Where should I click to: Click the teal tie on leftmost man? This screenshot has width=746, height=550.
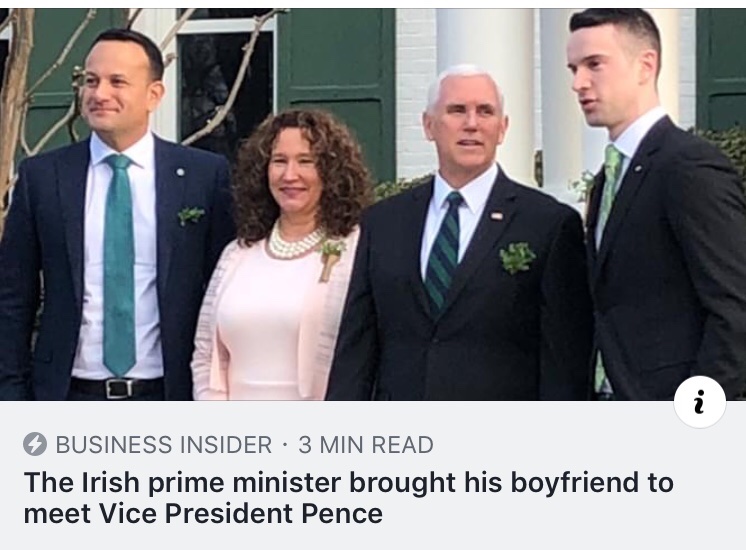pos(119,270)
